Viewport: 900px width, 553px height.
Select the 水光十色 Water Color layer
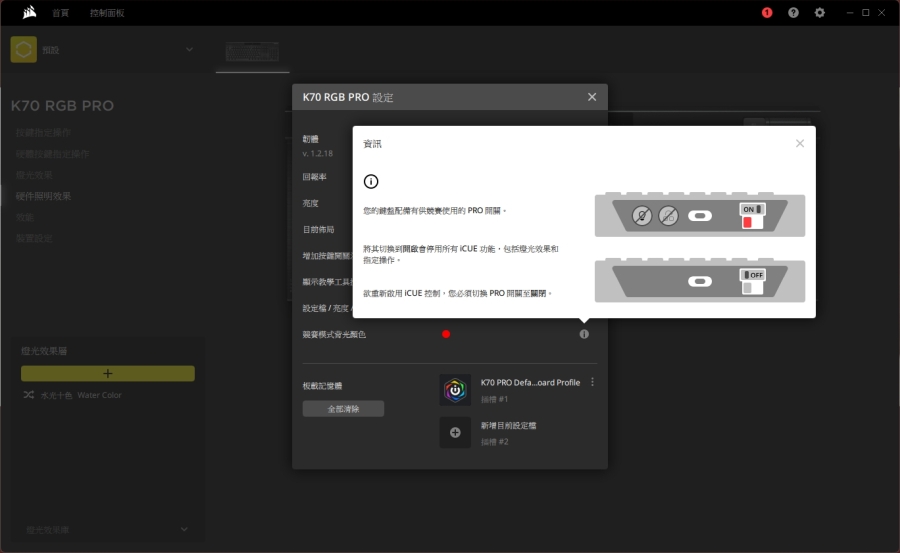[x=81, y=395]
